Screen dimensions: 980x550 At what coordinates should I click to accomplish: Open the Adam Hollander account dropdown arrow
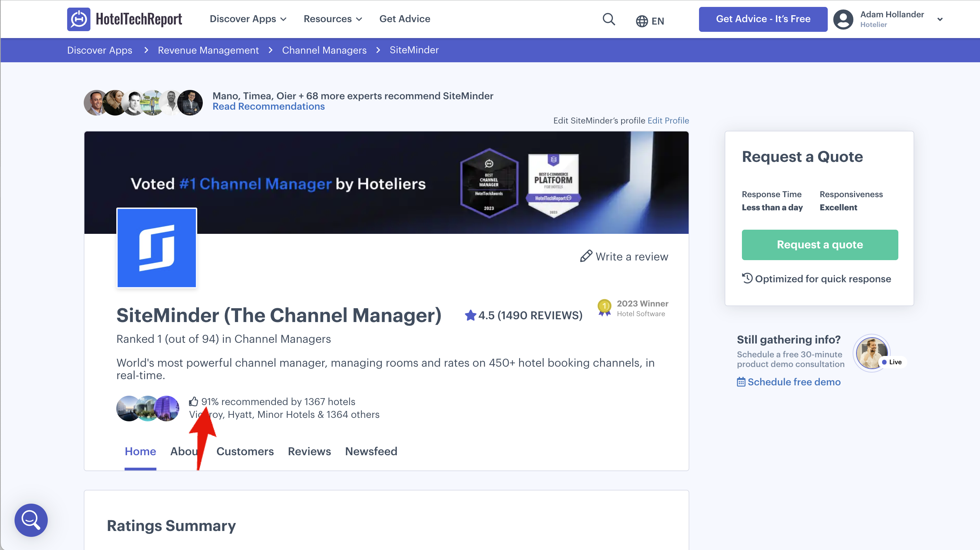pyautogui.click(x=940, y=19)
